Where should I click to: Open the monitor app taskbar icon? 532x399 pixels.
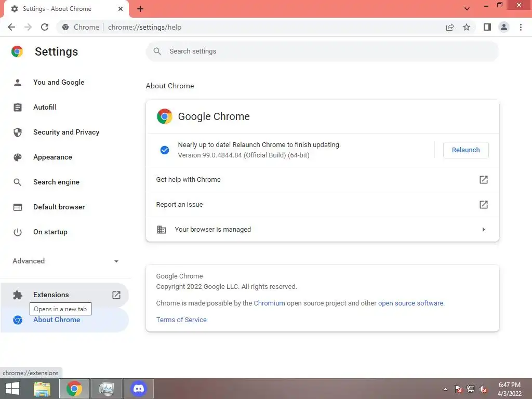(x=106, y=389)
